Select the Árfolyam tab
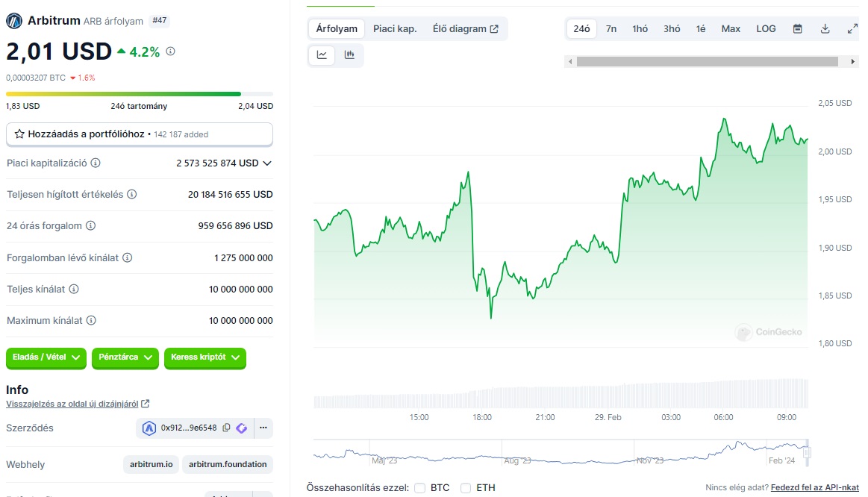This screenshot has width=868, height=497. 337,29
